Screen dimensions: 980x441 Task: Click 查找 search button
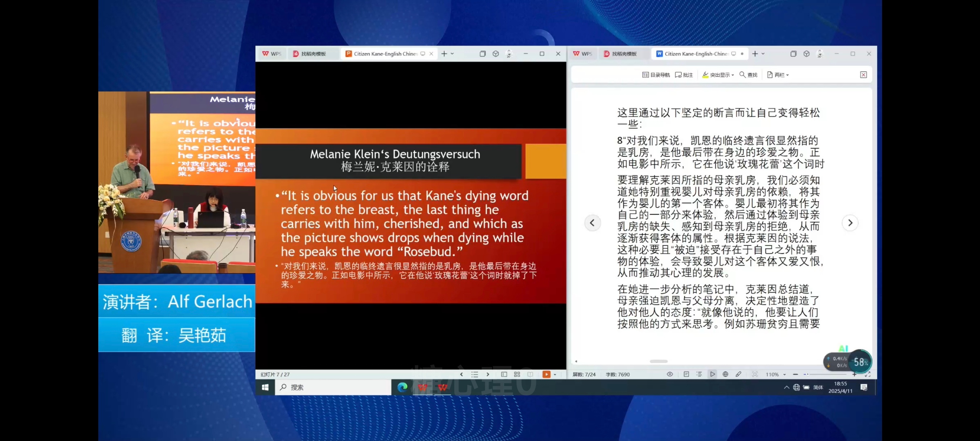(x=748, y=74)
